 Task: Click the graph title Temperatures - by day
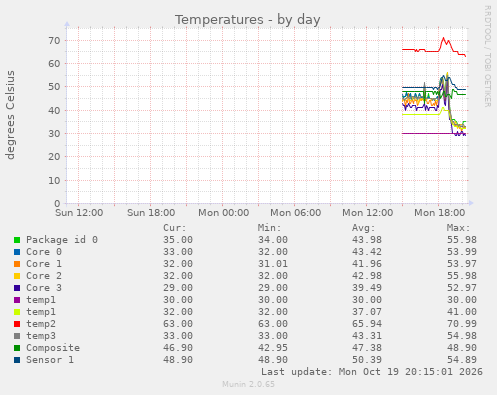248,20
